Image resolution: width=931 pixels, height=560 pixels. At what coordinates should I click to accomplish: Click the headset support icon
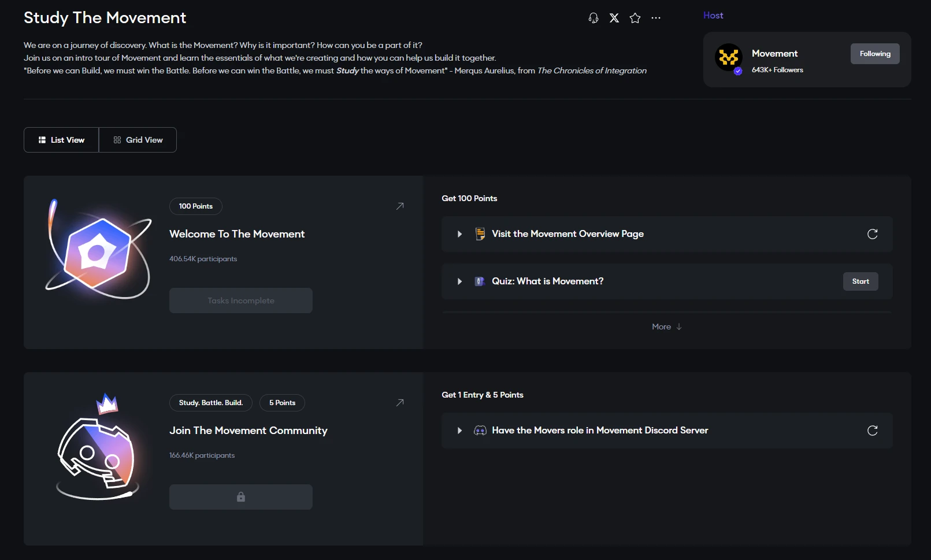coord(594,18)
